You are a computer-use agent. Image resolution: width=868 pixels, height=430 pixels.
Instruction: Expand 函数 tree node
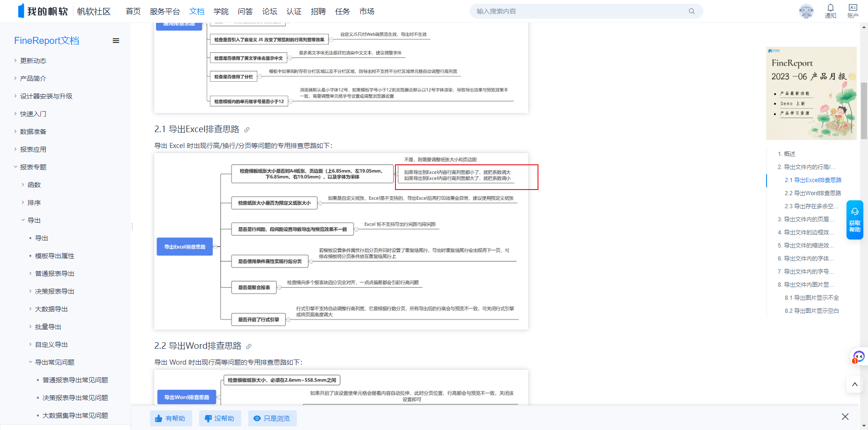(x=23, y=184)
